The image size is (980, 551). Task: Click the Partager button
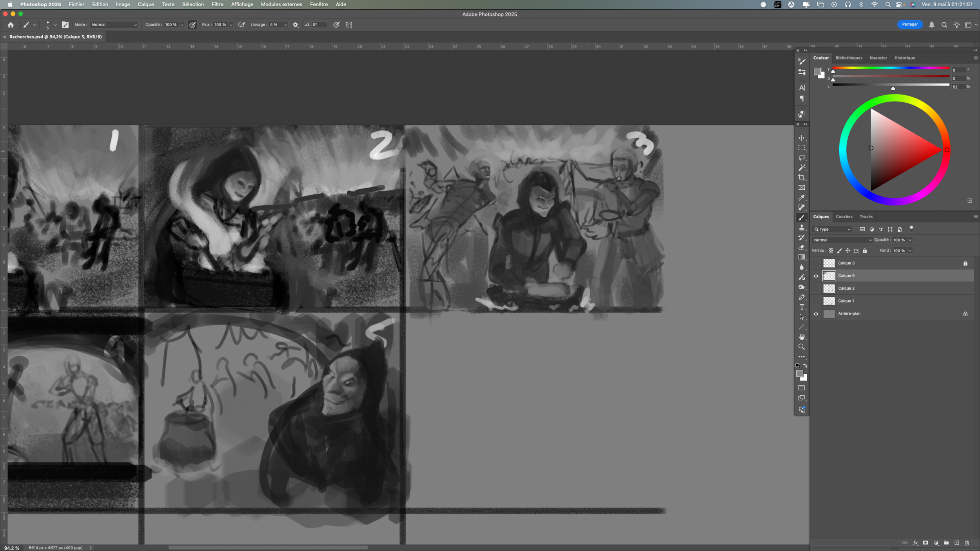click(x=909, y=24)
